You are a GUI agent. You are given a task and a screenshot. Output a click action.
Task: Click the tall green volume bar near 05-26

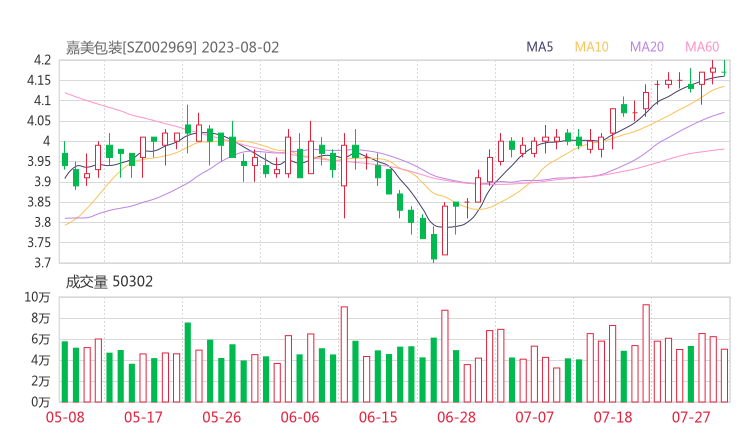(187, 363)
